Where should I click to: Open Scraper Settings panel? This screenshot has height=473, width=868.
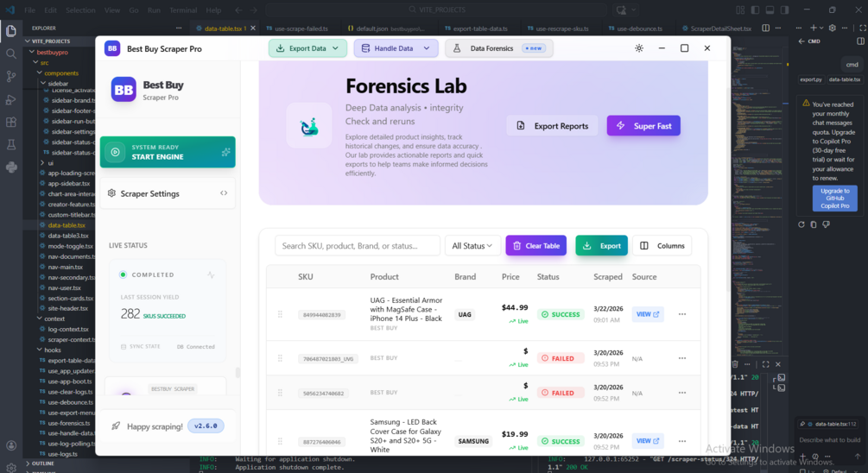tap(168, 193)
